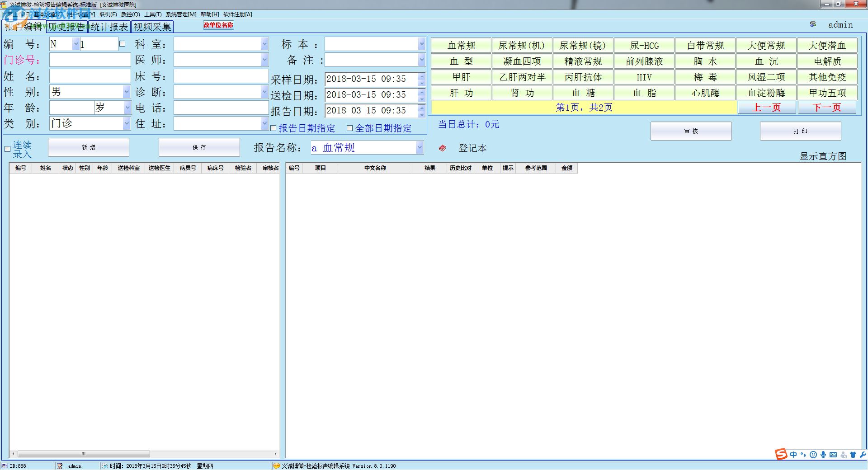The image size is (868, 470).
Task: Open the 系统管理[M] menu
Action: click(x=181, y=14)
